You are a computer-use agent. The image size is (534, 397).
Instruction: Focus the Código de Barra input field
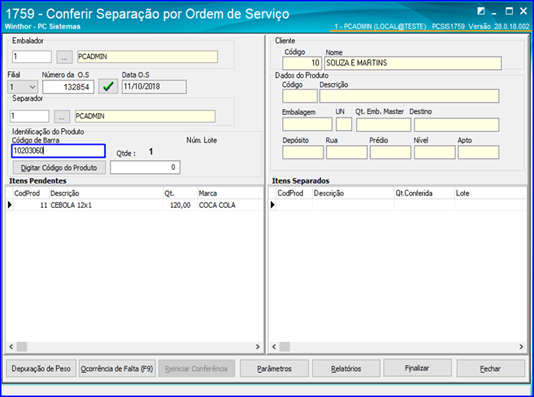tap(58, 151)
